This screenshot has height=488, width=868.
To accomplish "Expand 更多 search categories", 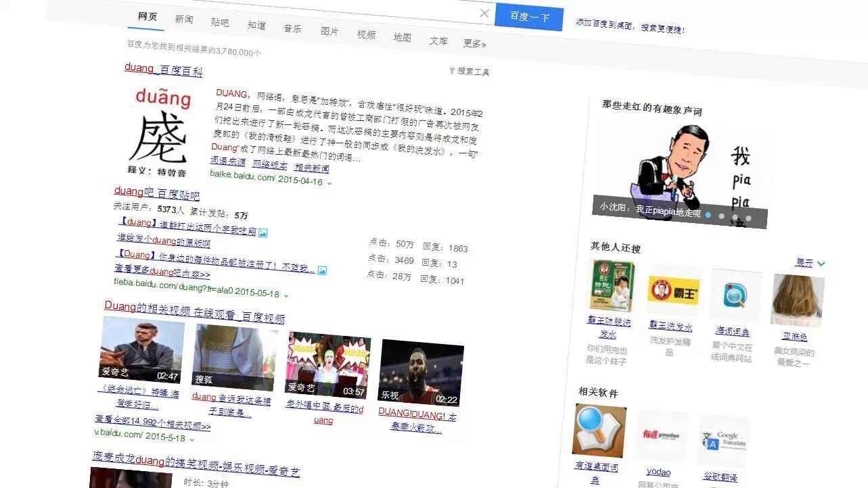I will pyautogui.click(x=474, y=43).
